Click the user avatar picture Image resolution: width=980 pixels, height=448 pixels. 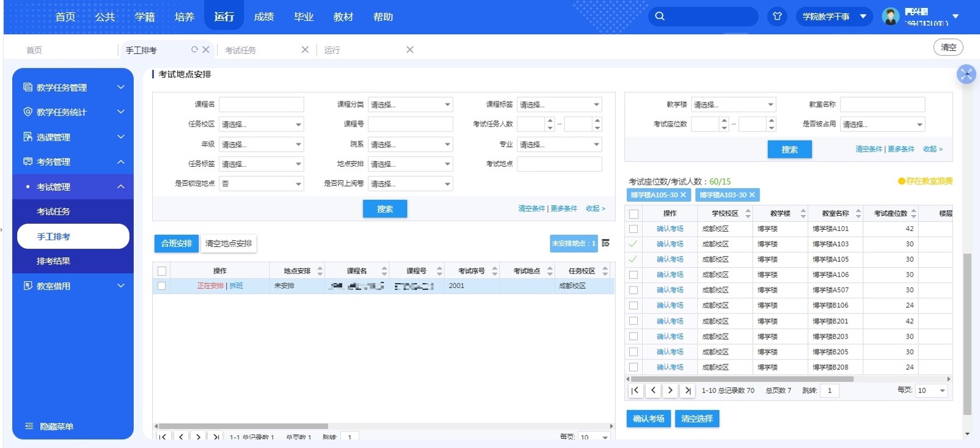coord(891,17)
